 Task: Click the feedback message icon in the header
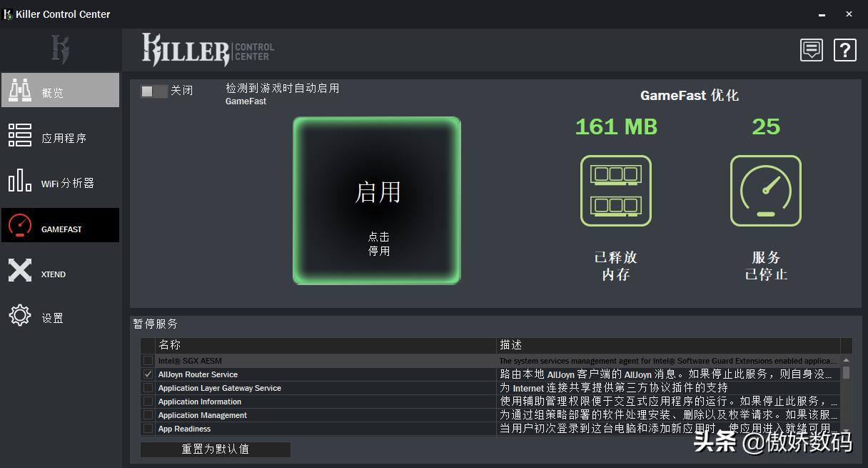tap(811, 50)
